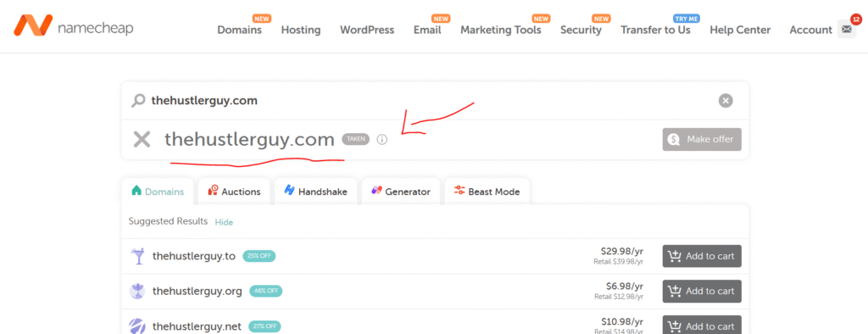The width and height of the screenshot is (868, 334).
Task: Open the mail notifications envelope icon
Action: pyautogui.click(x=847, y=29)
